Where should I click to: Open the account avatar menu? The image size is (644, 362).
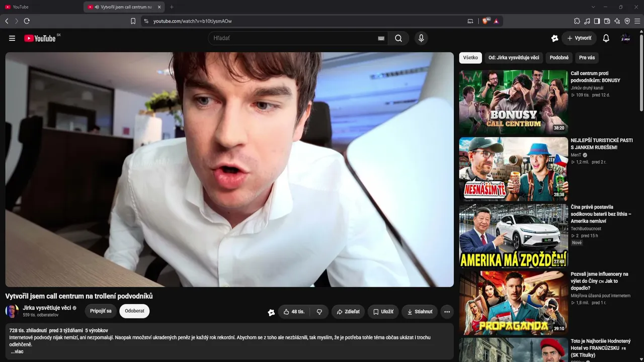pyautogui.click(x=626, y=38)
